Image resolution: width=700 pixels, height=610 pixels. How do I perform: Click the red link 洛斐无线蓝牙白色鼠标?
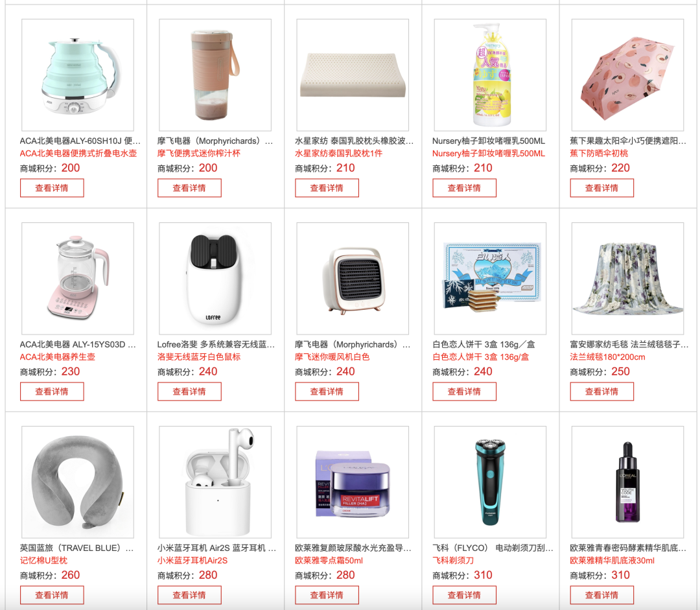(199, 357)
